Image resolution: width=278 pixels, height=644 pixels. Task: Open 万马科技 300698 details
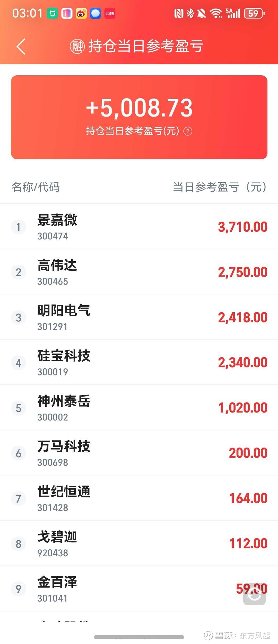click(139, 453)
